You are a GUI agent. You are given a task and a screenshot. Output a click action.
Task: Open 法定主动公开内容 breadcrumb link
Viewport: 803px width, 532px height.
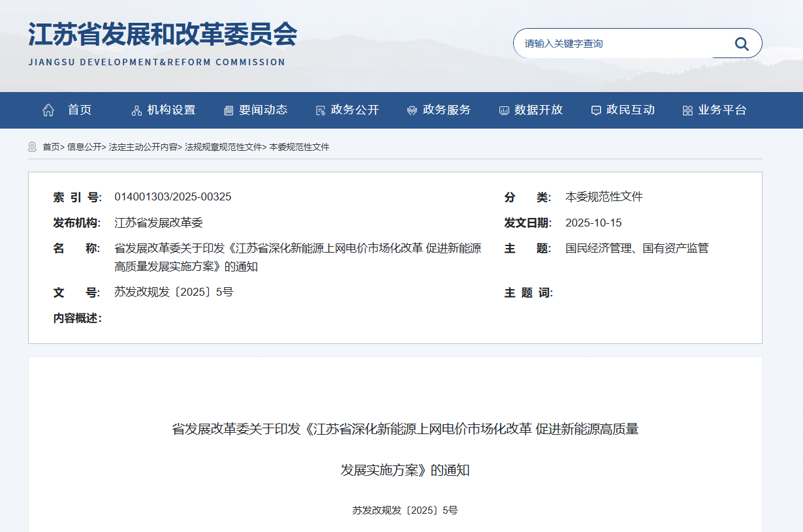click(143, 148)
